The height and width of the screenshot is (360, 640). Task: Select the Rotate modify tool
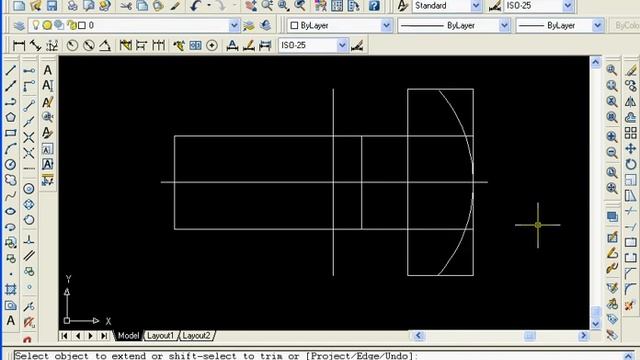[x=631, y=164]
